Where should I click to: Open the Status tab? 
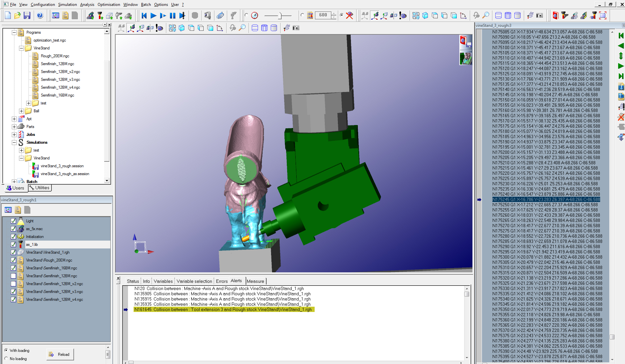(x=133, y=281)
